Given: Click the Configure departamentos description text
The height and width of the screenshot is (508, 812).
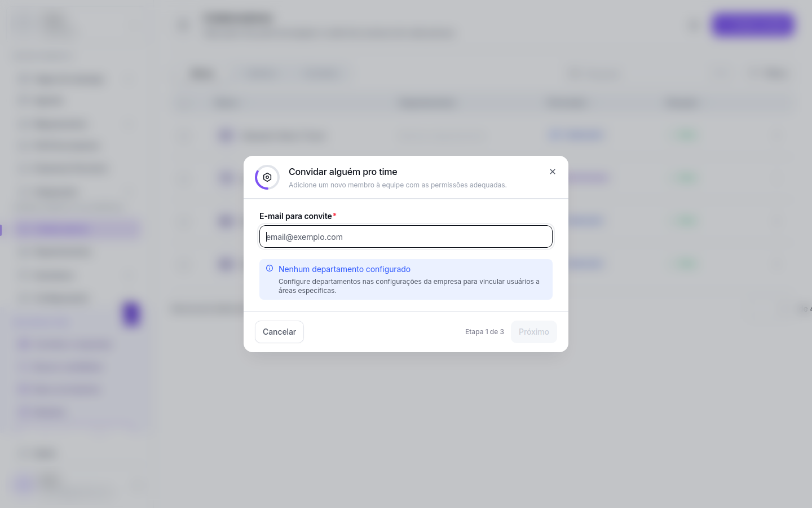Looking at the screenshot, I should (409, 286).
